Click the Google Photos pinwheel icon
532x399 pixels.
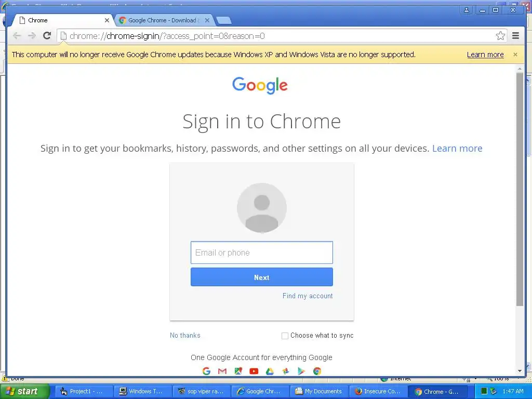[x=286, y=371]
